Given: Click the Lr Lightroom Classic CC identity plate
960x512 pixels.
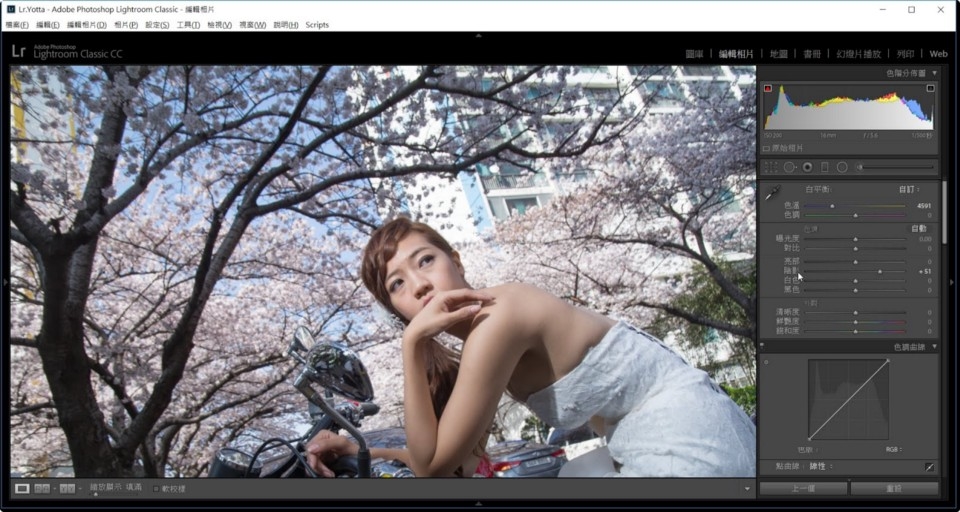Looking at the screenshot, I should click(67, 51).
